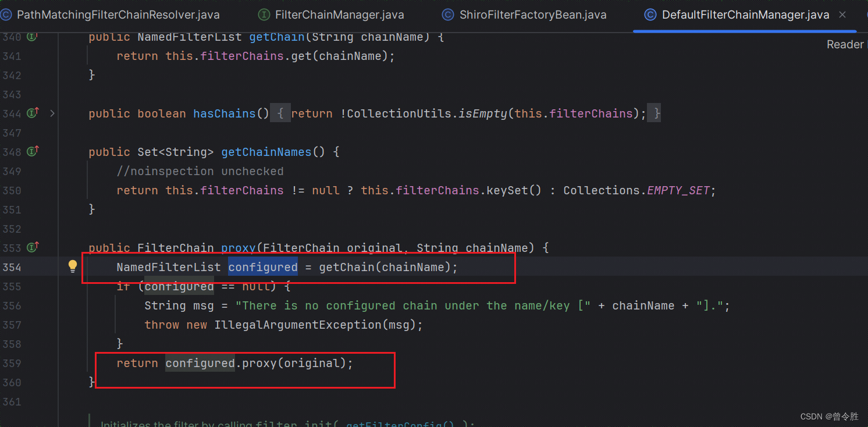Viewport: 868px width, 427px height.
Task: Click the folded opening brace of hasChains
Action: (x=280, y=113)
